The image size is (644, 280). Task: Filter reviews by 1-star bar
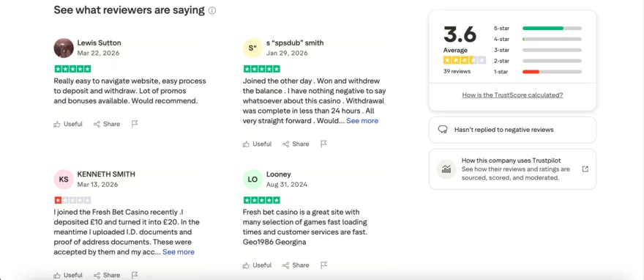coord(537,72)
